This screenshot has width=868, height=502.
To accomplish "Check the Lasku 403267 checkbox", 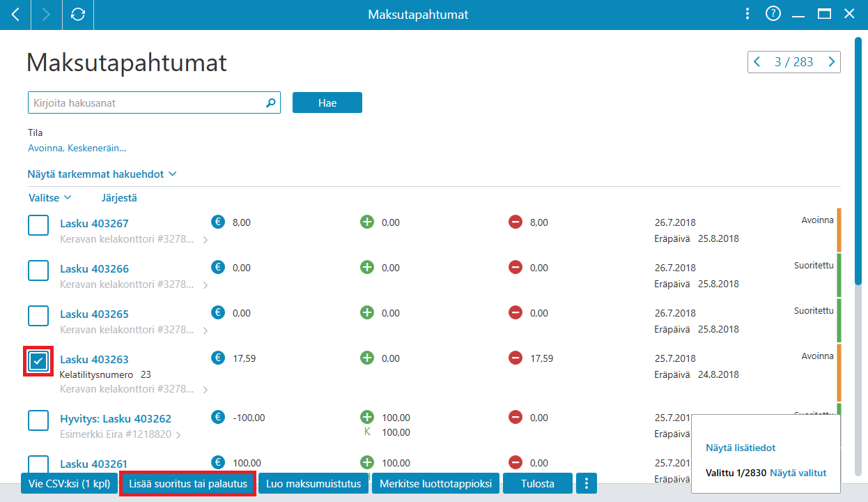I will [x=38, y=225].
